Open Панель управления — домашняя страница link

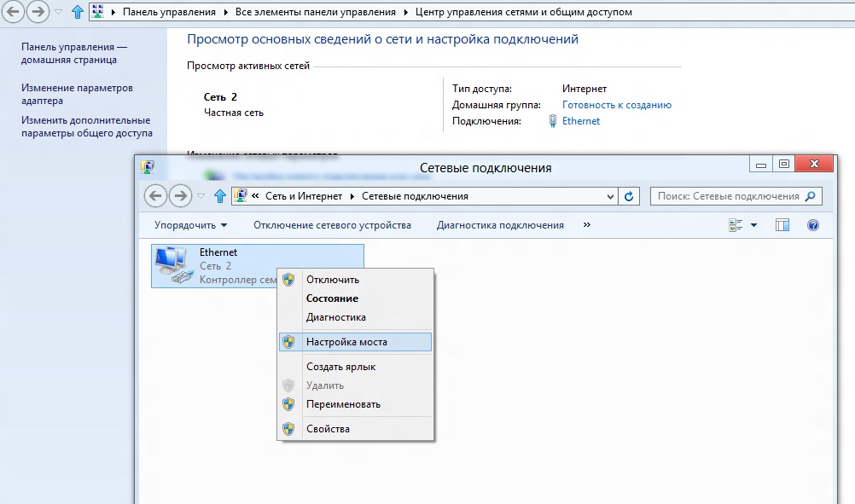point(74,54)
